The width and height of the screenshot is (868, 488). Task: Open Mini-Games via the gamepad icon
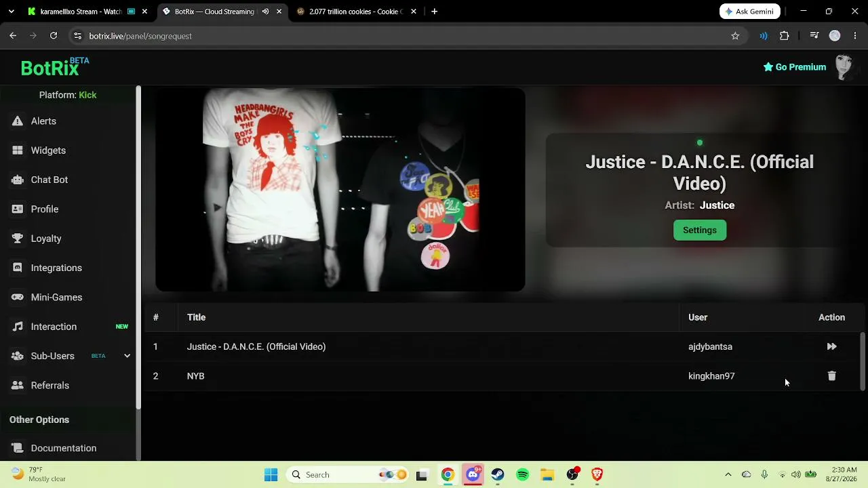click(x=18, y=298)
